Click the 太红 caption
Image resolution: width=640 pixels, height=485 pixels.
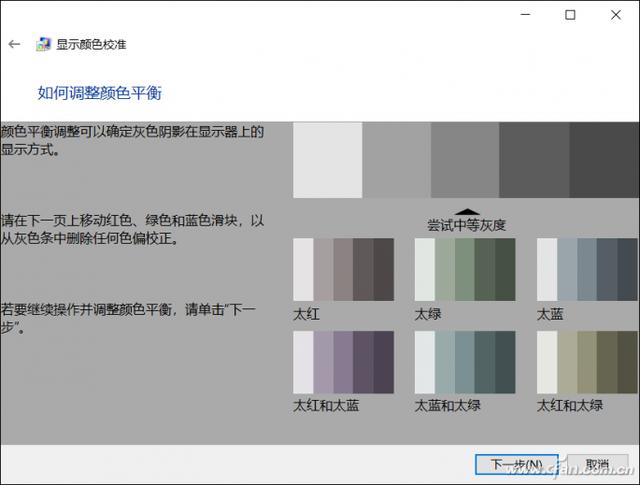pos(306,314)
